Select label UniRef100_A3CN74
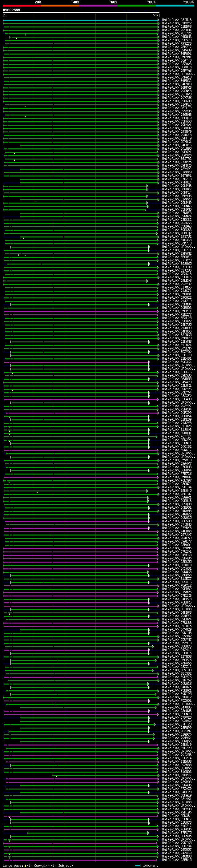The width and height of the screenshot is (197, 868). pyautogui.click(x=176, y=484)
